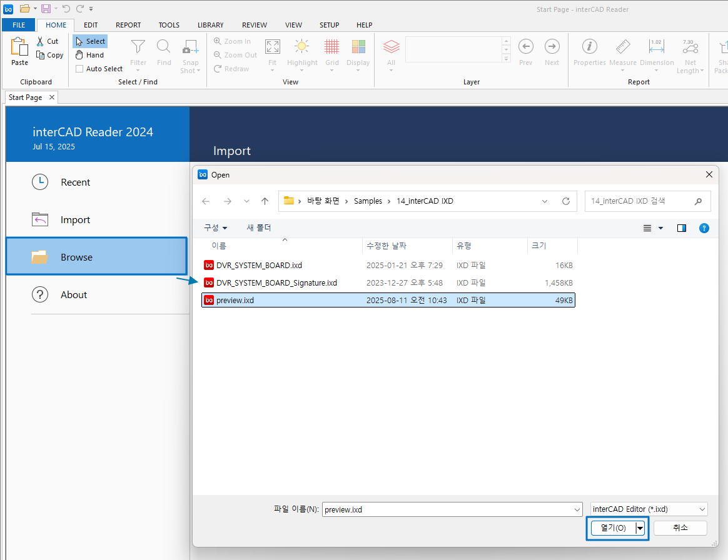Refresh the folder in Open dialog

(565, 201)
